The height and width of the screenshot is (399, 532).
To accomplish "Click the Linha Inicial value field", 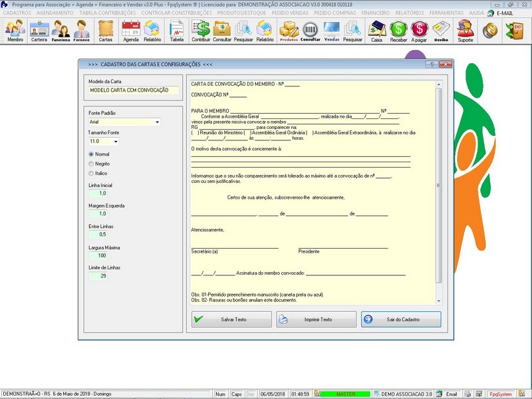I will click(x=98, y=194).
